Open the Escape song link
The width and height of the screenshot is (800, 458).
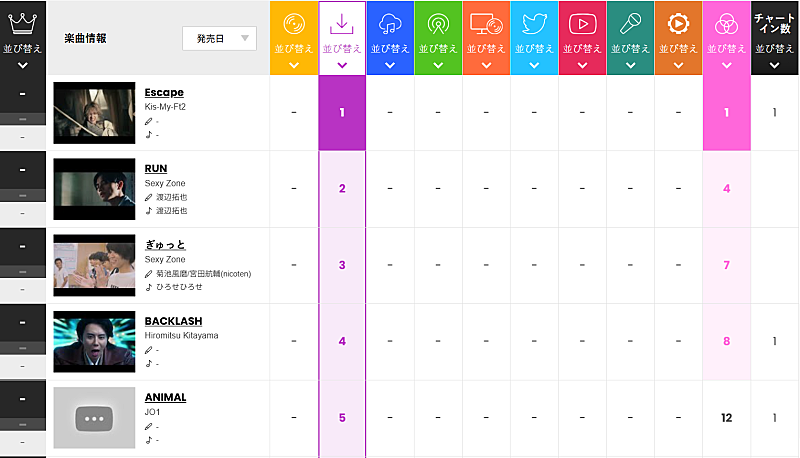(x=164, y=92)
